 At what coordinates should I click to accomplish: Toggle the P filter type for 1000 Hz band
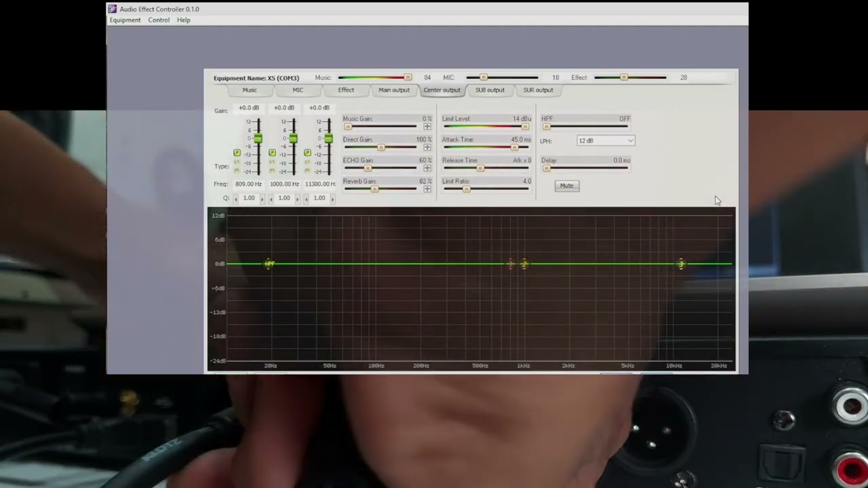click(x=272, y=152)
